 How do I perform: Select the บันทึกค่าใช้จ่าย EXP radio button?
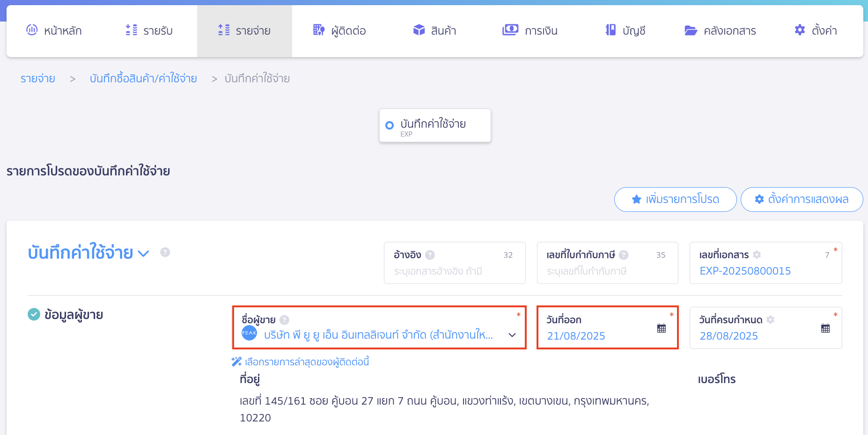tap(389, 125)
